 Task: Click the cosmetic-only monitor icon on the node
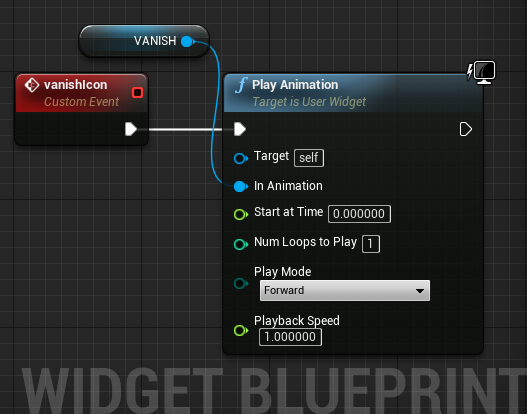482,72
